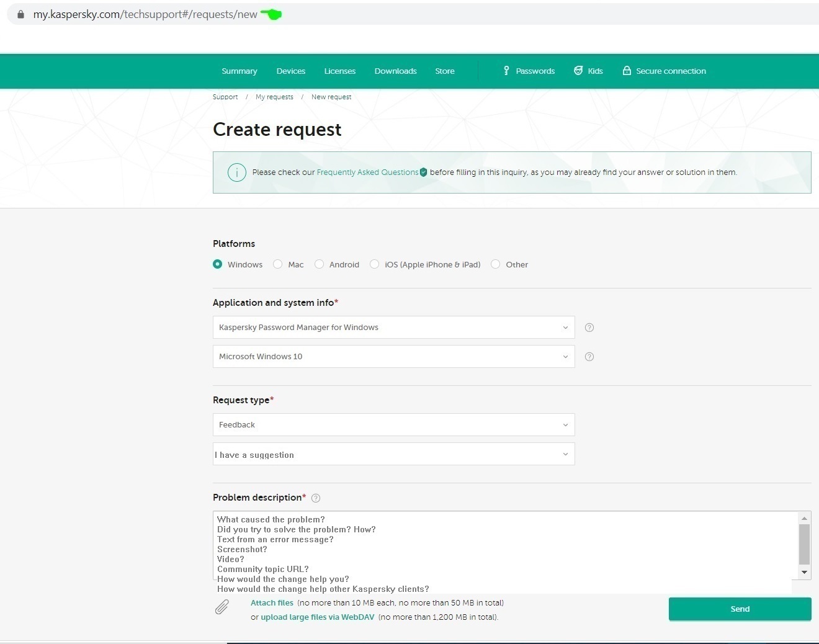Click the Send button
The height and width of the screenshot is (644, 819).
point(740,609)
